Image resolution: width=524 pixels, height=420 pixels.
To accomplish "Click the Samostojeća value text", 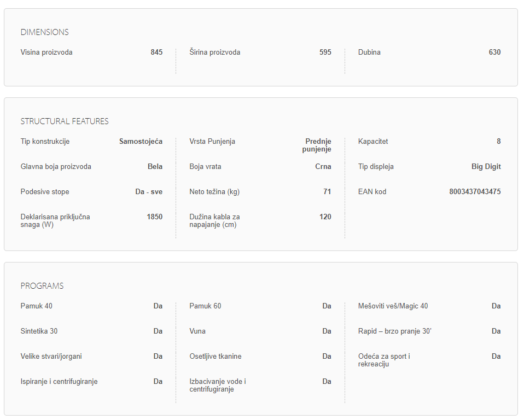I will coord(141,142).
